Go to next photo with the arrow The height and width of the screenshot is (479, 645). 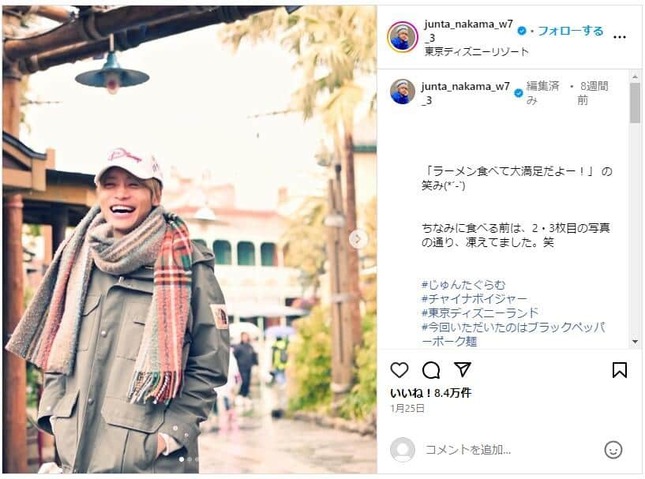358,239
